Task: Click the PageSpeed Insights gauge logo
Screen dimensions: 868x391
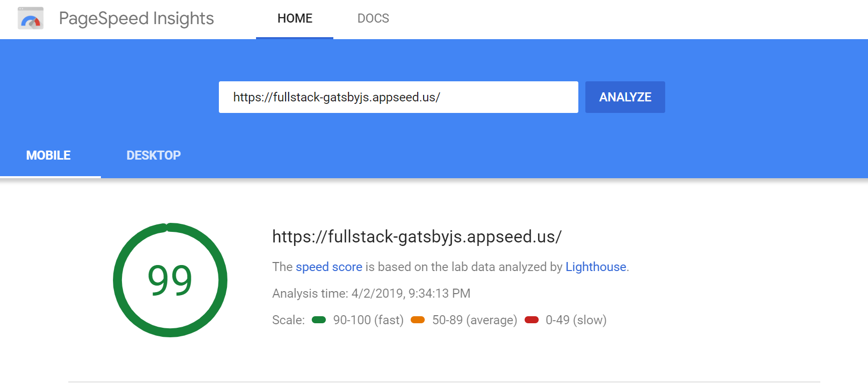Action: [31, 19]
